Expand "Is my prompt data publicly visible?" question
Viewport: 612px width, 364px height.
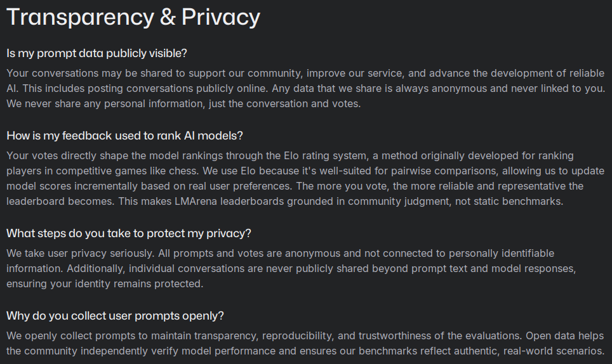[96, 53]
